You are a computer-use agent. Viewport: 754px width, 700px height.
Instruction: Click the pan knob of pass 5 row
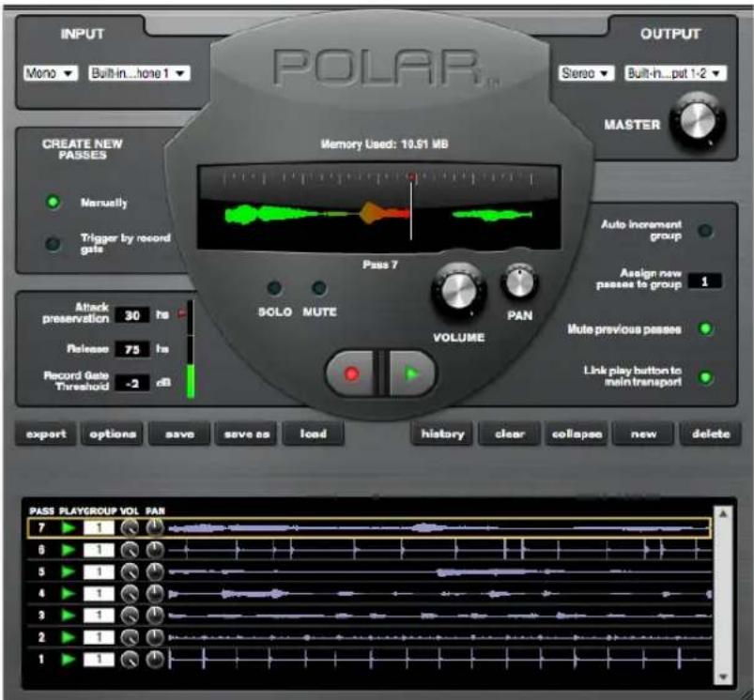[x=155, y=571]
